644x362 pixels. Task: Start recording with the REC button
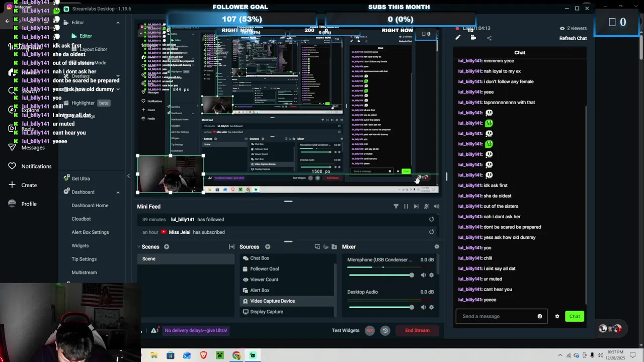(370, 330)
